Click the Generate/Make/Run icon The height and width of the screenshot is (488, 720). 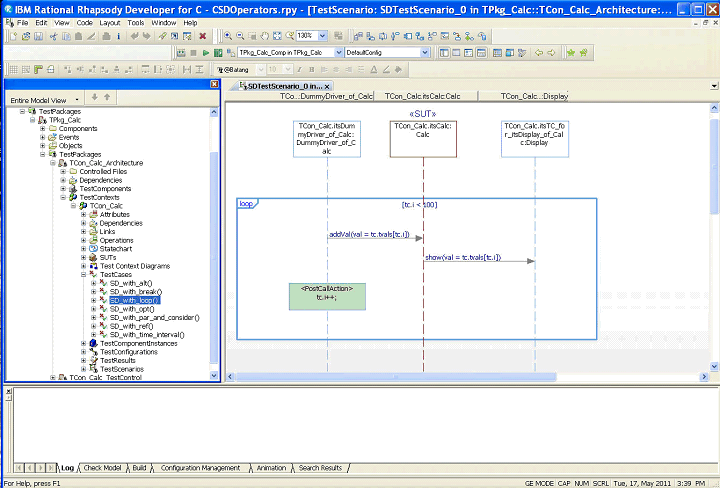[218, 53]
